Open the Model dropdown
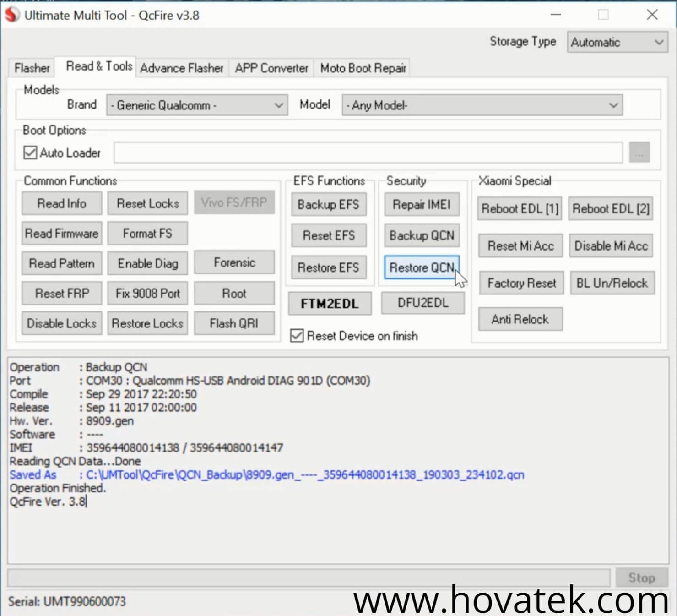Viewport: 677px width, 616px height. [482, 105]
